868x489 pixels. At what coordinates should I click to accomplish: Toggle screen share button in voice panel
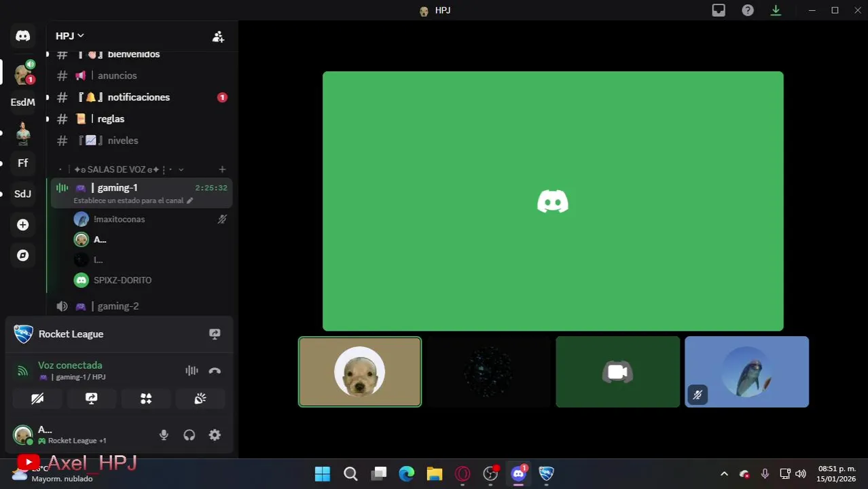click(92, 399)
